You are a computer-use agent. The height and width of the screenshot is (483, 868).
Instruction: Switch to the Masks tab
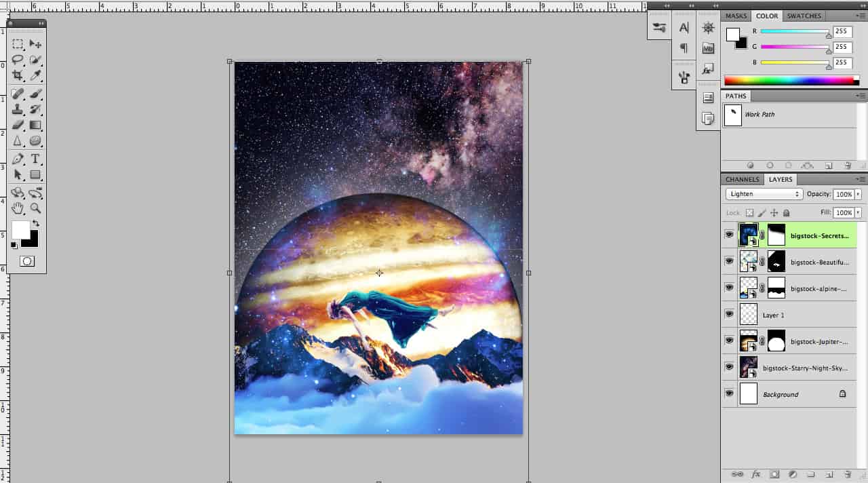(x=736, y=16)
